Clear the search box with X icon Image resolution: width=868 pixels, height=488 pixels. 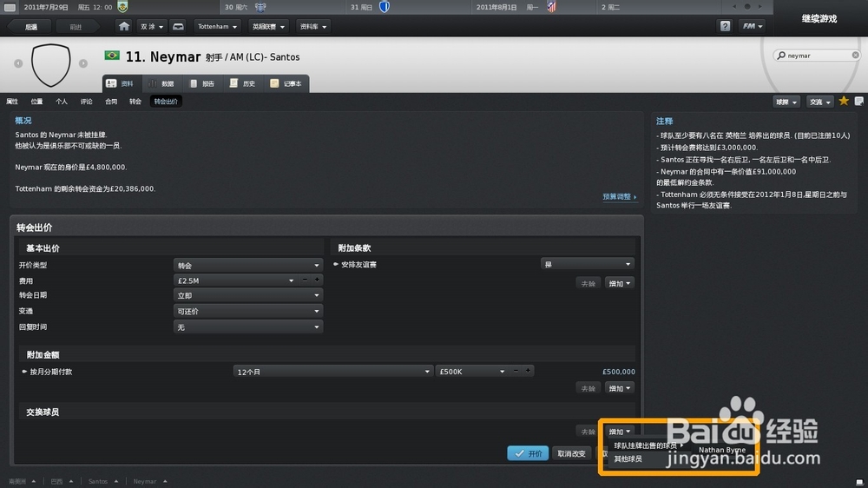click(855, 55)
